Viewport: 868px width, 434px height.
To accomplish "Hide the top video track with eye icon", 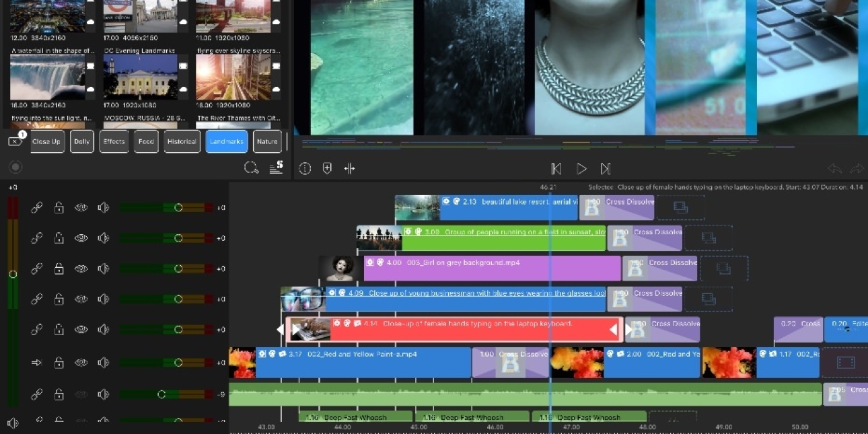I will pyautogui.click(x=81, y=208).
